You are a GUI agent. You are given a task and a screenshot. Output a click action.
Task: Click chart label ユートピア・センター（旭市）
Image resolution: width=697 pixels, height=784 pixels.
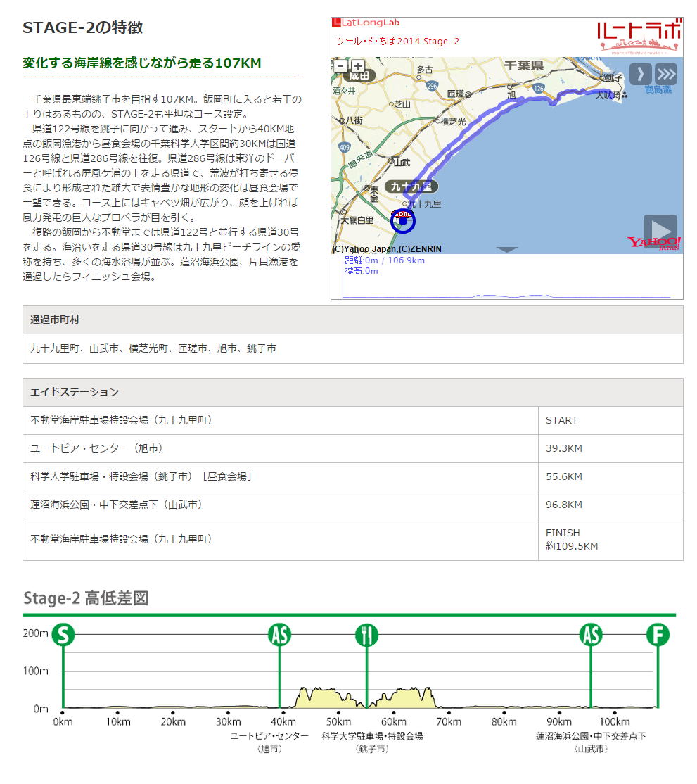pos(269,742)
